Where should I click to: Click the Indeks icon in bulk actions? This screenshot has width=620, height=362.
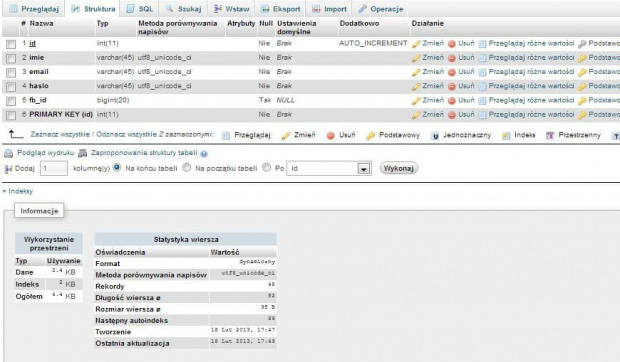pyautogui.click(x=506, y=136)
